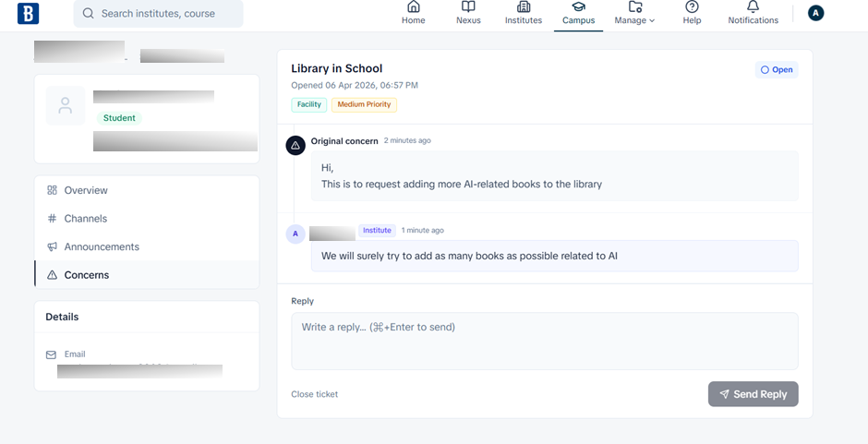Open Nexus book icon in navigation
Screen dimensions: 868x444
point(468,7)
